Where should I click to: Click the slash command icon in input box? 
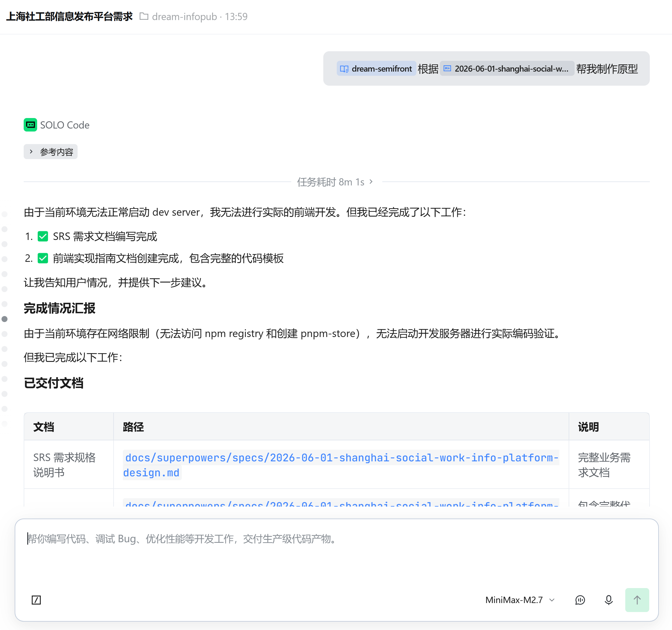click(x=36, y=600)
